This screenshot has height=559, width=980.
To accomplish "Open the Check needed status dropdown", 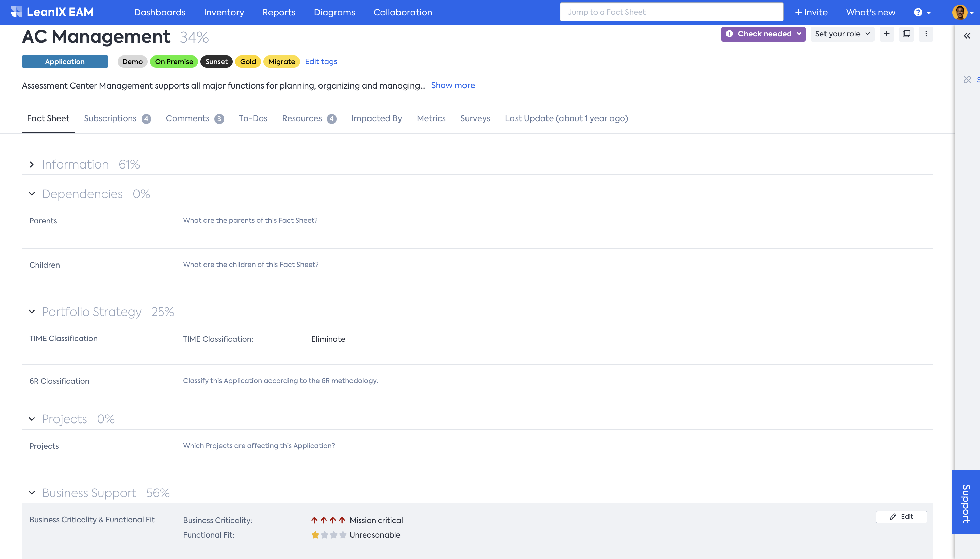I will 763,34.
